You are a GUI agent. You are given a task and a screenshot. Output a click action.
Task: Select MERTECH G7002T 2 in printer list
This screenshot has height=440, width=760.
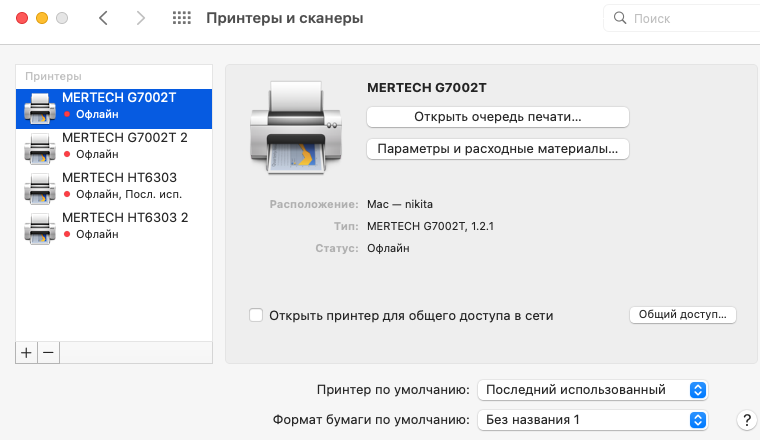(125, 137)
